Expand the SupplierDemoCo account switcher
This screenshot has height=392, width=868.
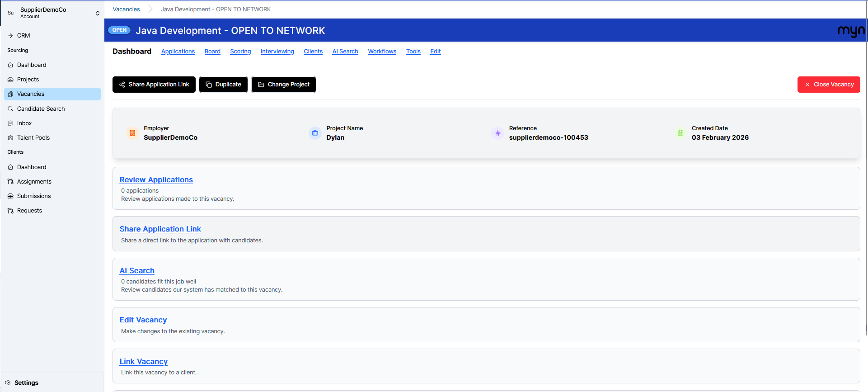(x=97, y=13)
